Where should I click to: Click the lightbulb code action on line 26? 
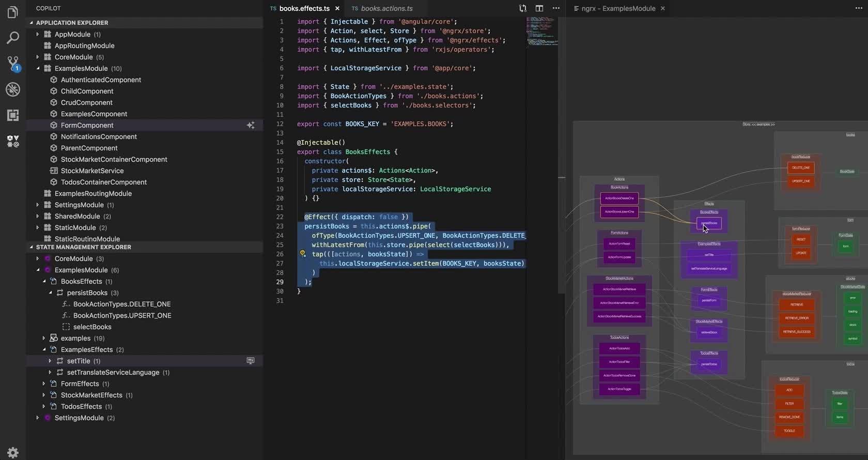[303, 254]
